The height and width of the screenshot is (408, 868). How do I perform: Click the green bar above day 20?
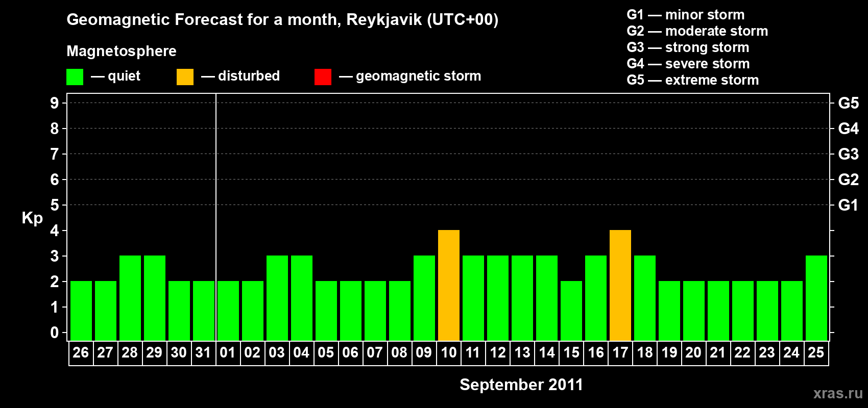pos(694,311)
